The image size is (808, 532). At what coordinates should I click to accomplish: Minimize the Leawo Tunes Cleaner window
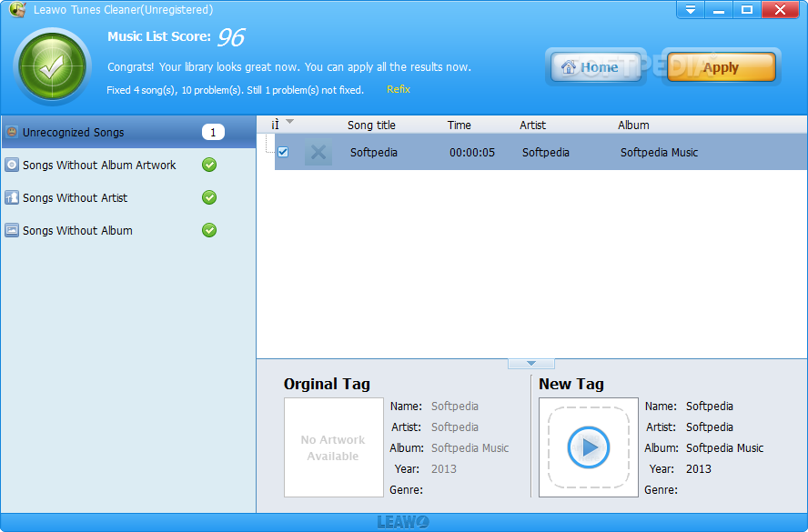719,10
